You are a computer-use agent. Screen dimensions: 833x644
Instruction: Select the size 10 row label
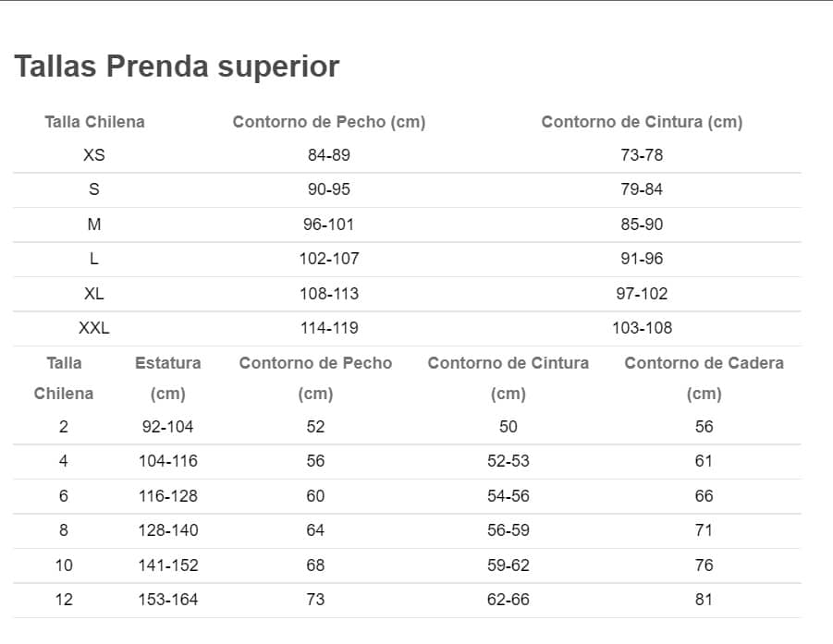pyautogui.click(x=64, y=565)
